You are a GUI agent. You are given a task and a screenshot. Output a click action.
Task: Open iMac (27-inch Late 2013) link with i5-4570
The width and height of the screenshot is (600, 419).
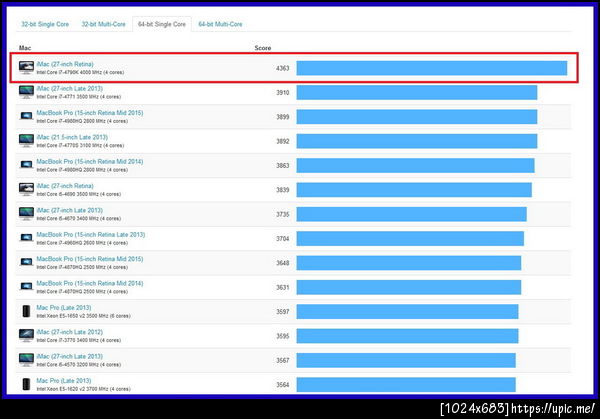pos(70,356)
